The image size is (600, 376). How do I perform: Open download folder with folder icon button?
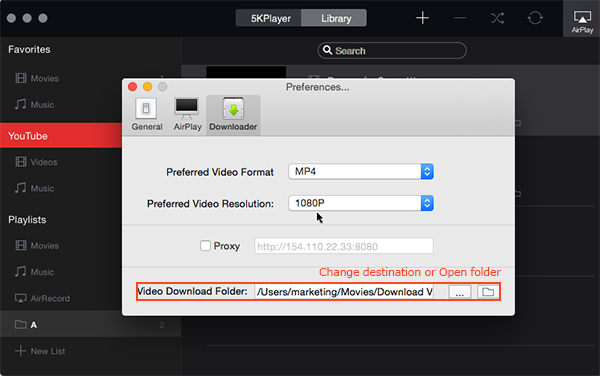click(x=488, y=292)
